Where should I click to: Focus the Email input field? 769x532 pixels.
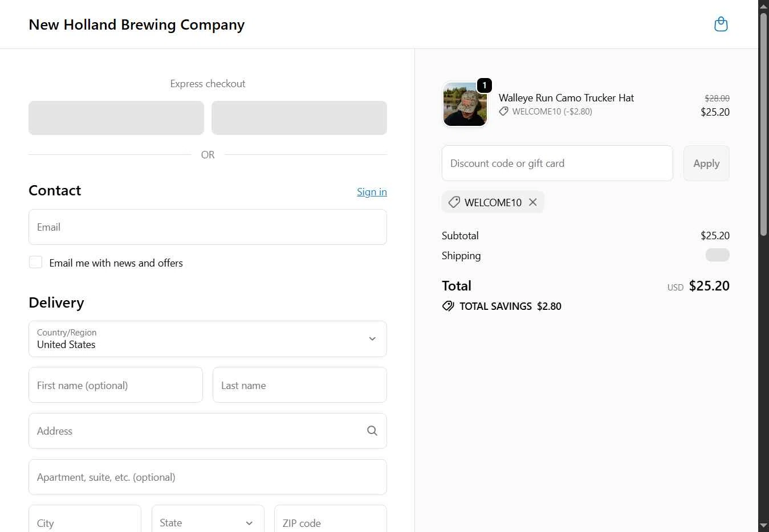207,227
